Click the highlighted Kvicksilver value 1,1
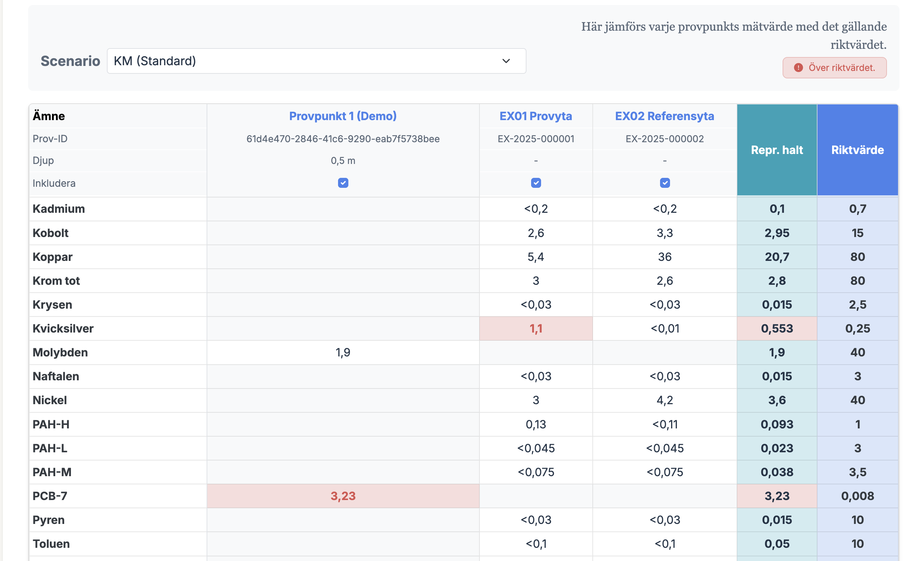The image size is (924, 561). (x=535, y=329)
